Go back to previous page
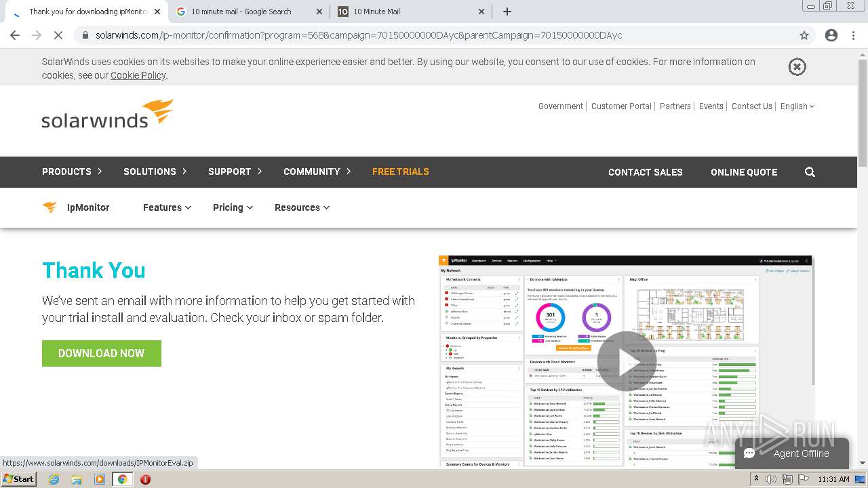Screen dimensions: 868x488 (x=15, y=35)
